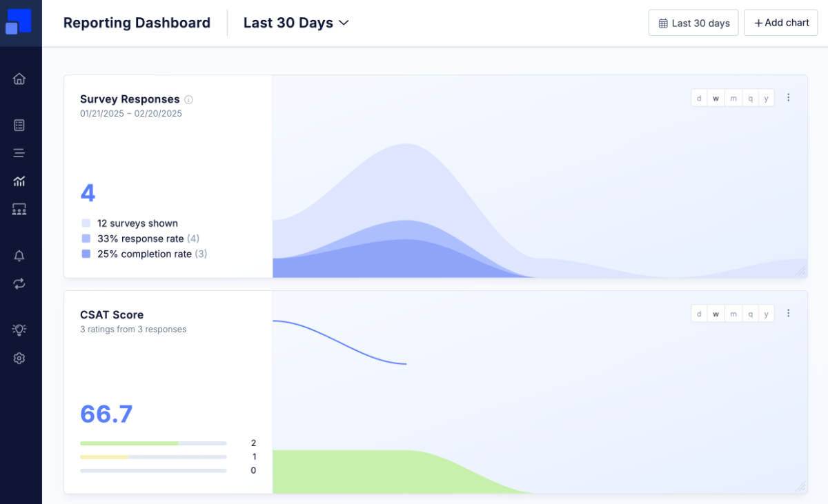Open the audience/people icon in the sidebar
Screen dimensions: 828x504
[x=19, y=209]
